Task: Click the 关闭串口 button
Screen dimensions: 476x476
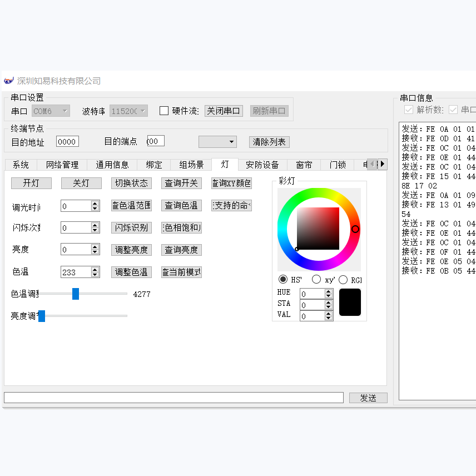Action: coord(224,111)
